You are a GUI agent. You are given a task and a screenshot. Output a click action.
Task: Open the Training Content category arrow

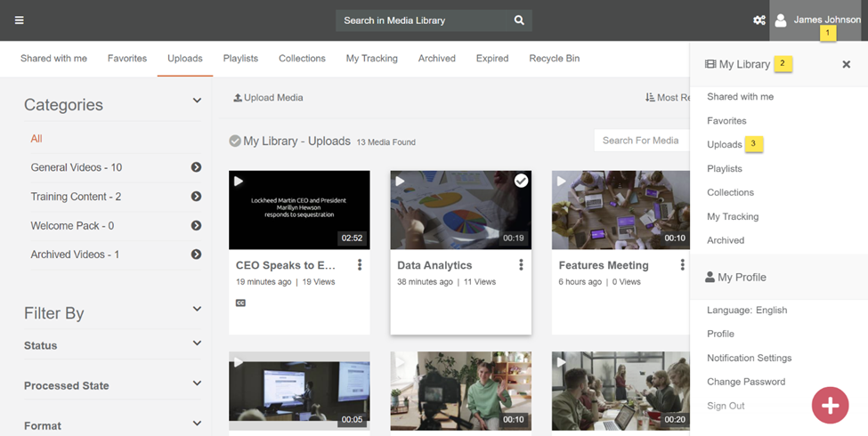[x=196, y=197]
